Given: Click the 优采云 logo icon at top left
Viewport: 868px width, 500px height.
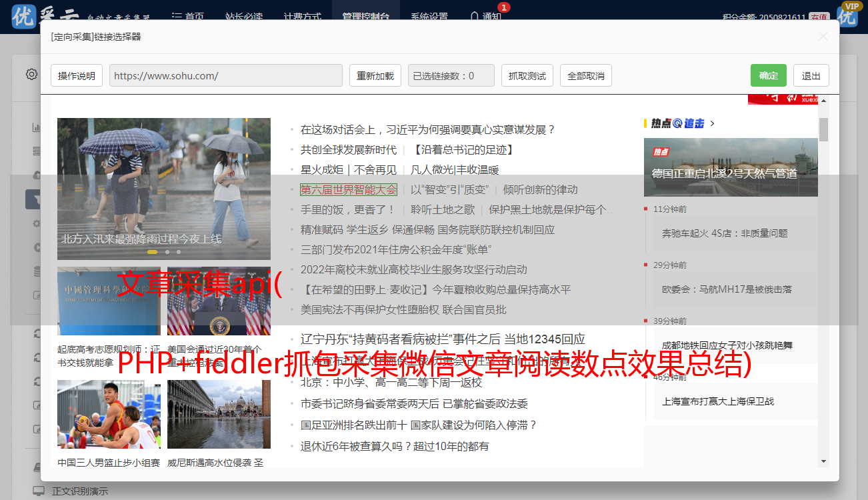Looking at the screenshot, I should (x=25, y=16).
